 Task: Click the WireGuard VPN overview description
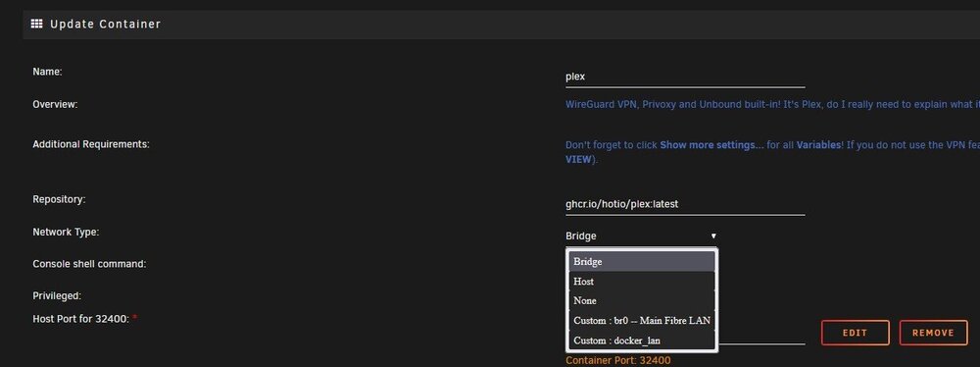(x=772, y=105)
